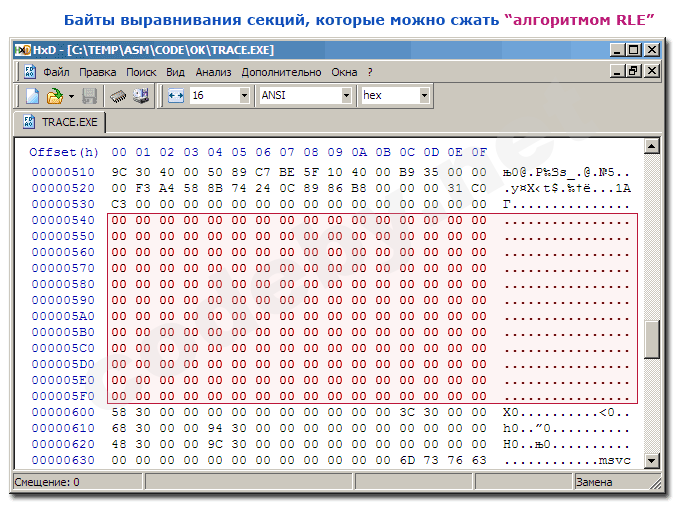The height and width of the screenshot is (506, 676).
Task: Click the Open RAM chip icon
Action: click(x=118, y=96)
